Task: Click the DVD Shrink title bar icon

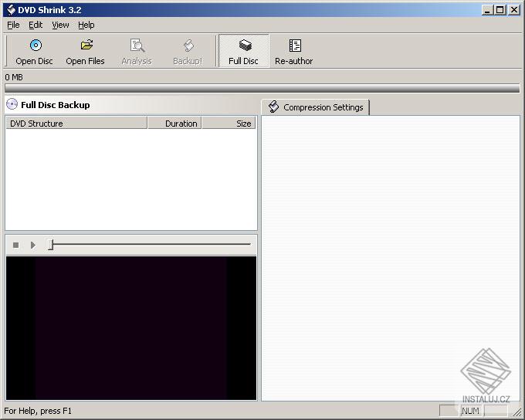Action: (12, 10)
